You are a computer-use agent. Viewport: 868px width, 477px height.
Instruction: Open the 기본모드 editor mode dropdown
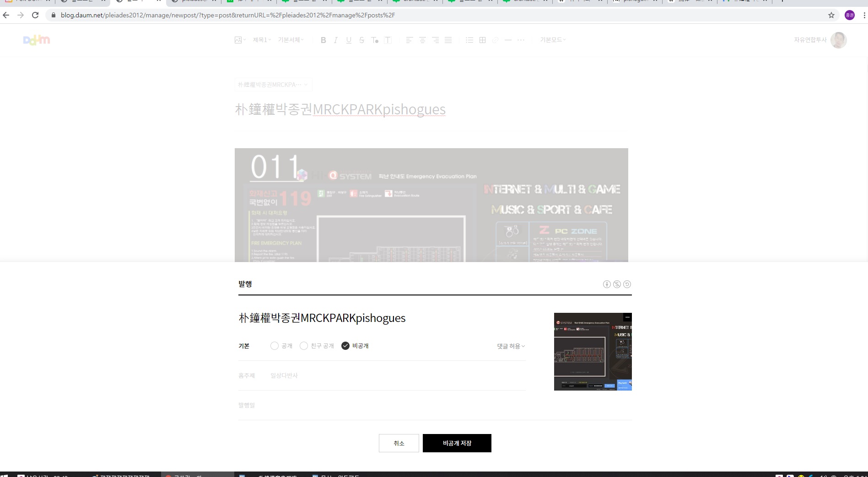pyautogui.click(x=553, y=40)
